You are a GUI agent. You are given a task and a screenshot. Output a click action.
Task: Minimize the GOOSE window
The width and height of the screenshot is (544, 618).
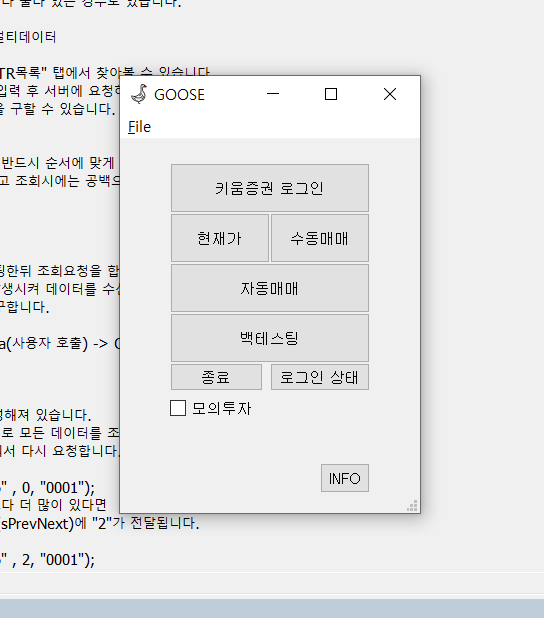point(273,94)
